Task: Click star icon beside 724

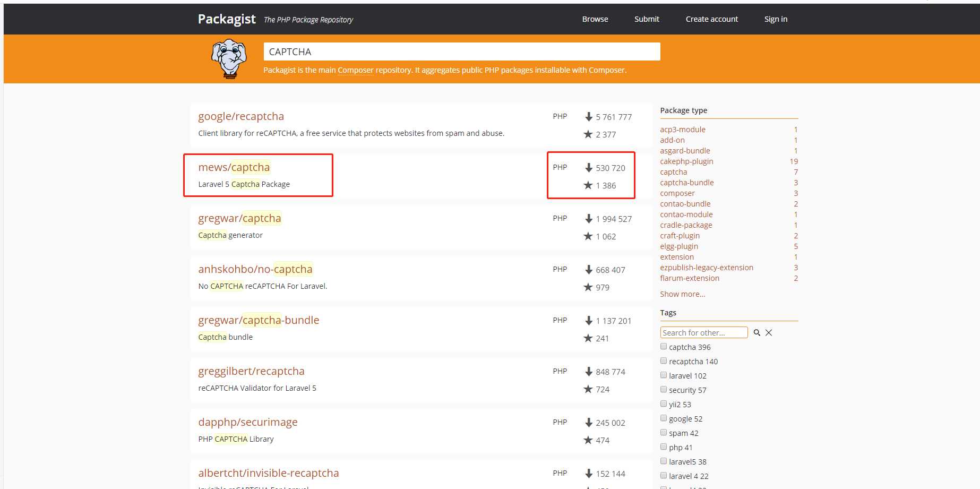Action: (588, 389)
